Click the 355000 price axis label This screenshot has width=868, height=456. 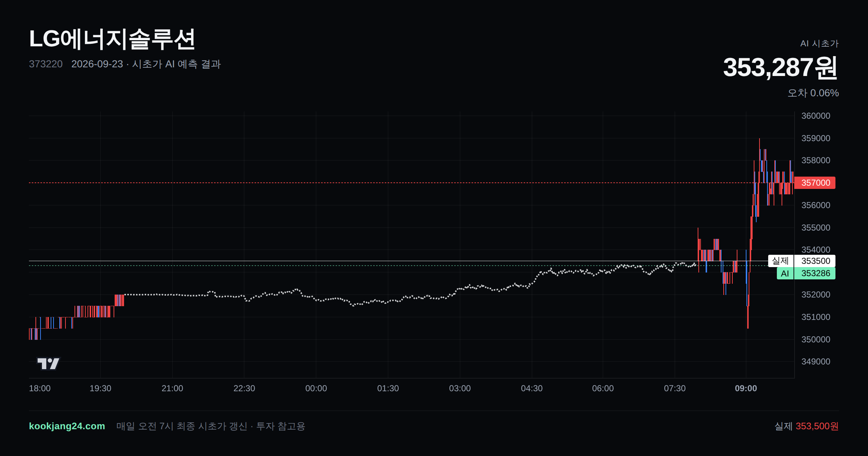point(816,228)
